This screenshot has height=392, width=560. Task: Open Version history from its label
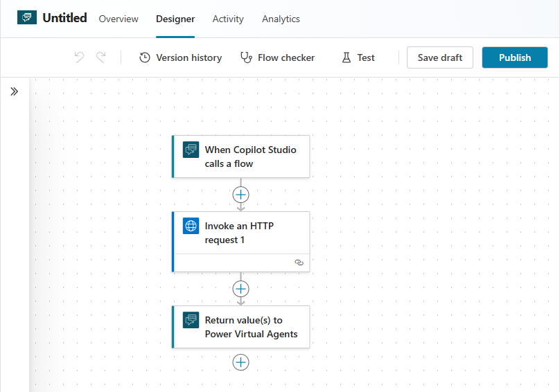click(189, 57)
